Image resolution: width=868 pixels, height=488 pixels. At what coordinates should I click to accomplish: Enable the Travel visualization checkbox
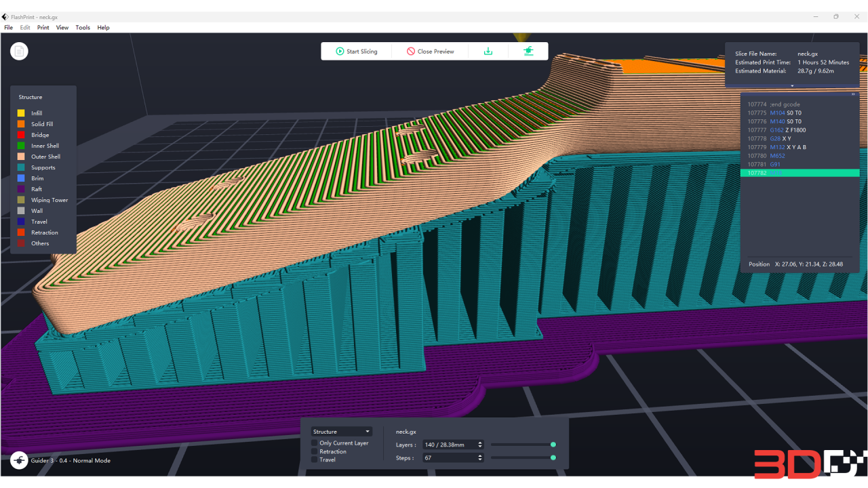[x=313, y=460]
